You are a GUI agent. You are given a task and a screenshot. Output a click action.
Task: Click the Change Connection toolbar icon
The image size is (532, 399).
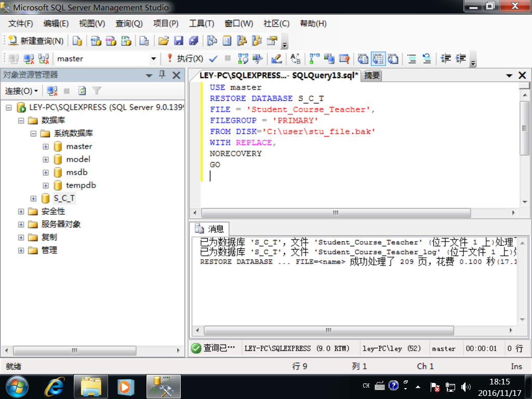coord(44,59)
